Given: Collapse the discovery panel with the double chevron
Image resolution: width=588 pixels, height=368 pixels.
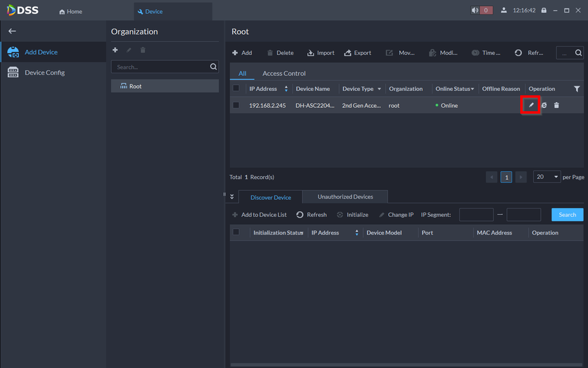Looking at the screenshot, I should pyautogui.click(x=232, y=197).
